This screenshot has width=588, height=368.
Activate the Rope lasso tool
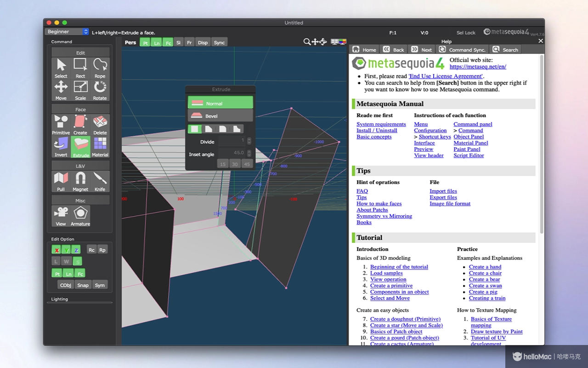point(100,69)
